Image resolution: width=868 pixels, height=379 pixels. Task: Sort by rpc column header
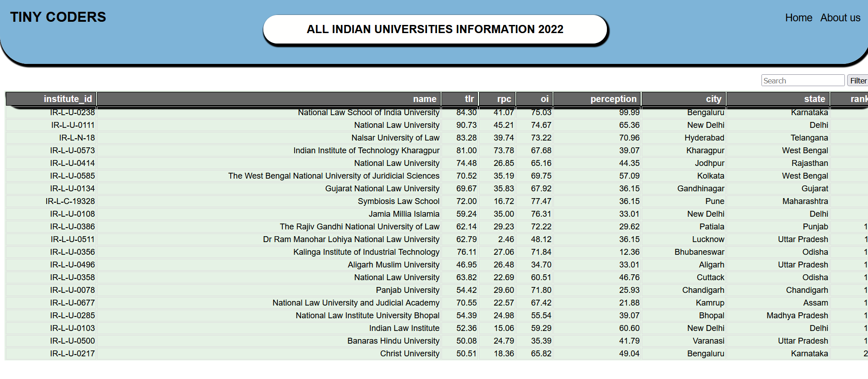click(x=497, y=99)
